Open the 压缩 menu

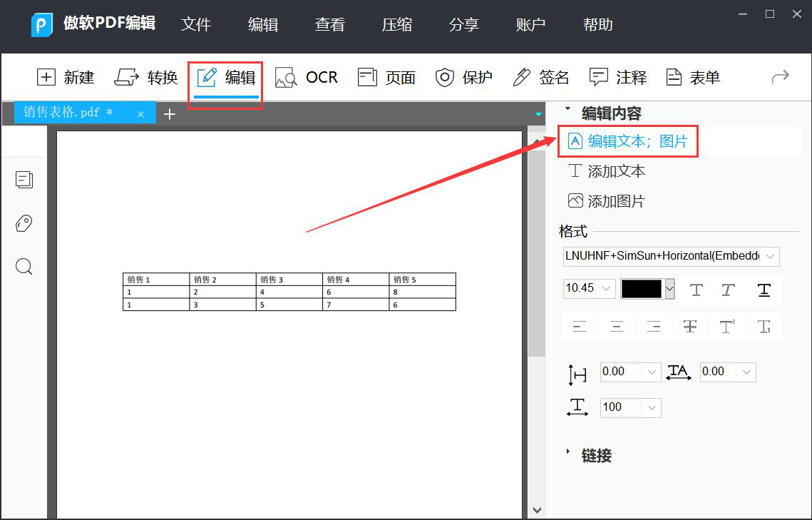coord(397,24)
